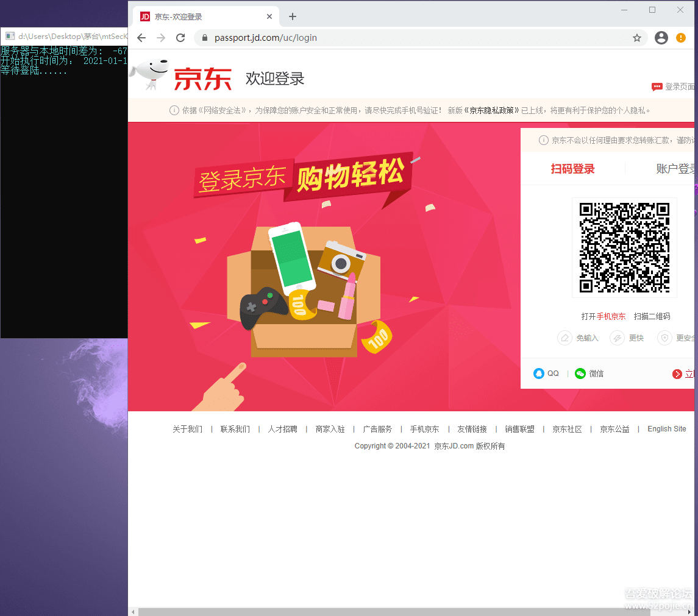Close the 京东-欢迎登录 tab
The image size is (698, 616).
click(x=269, y=16)
